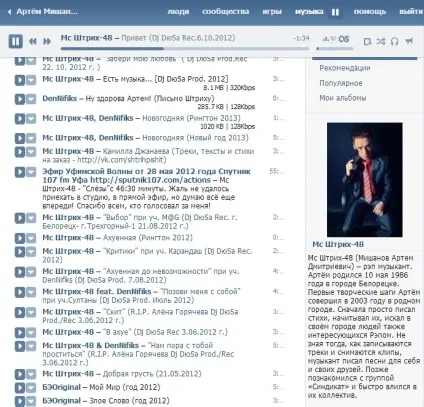Open dropdown arrow for "Добрая грусть" track
Viewport: 424px width, 407px height.
[31, 374]
